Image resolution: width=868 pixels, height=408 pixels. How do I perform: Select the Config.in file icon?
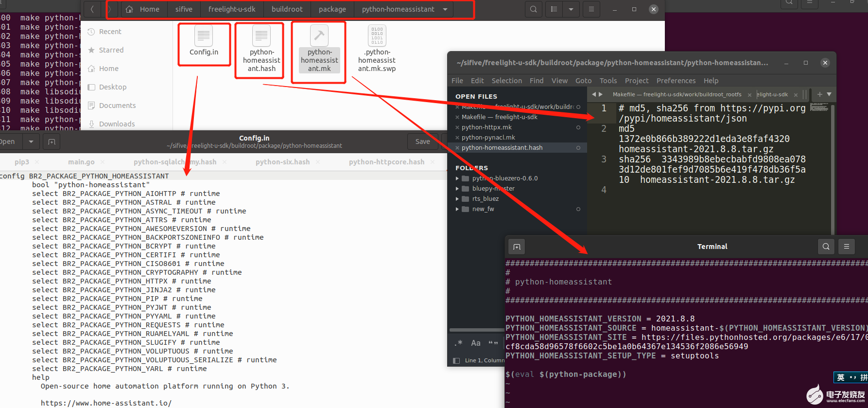tap(204, 36)
